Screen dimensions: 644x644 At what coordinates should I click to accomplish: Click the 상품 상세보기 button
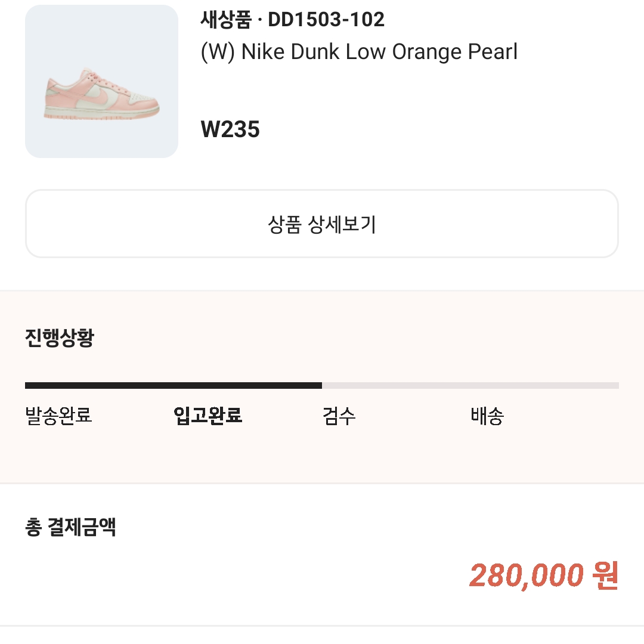click(x=322, y=224)
